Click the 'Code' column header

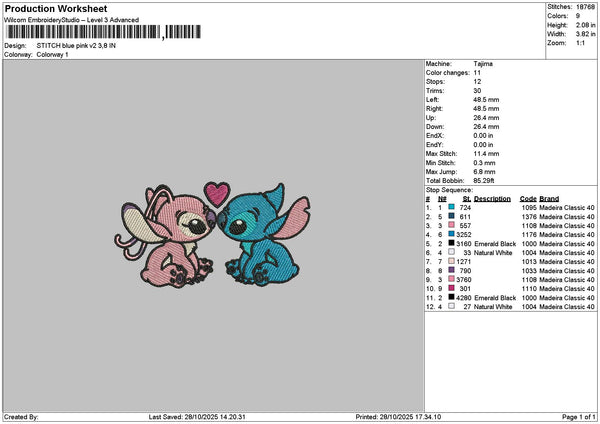click(528, 199)
